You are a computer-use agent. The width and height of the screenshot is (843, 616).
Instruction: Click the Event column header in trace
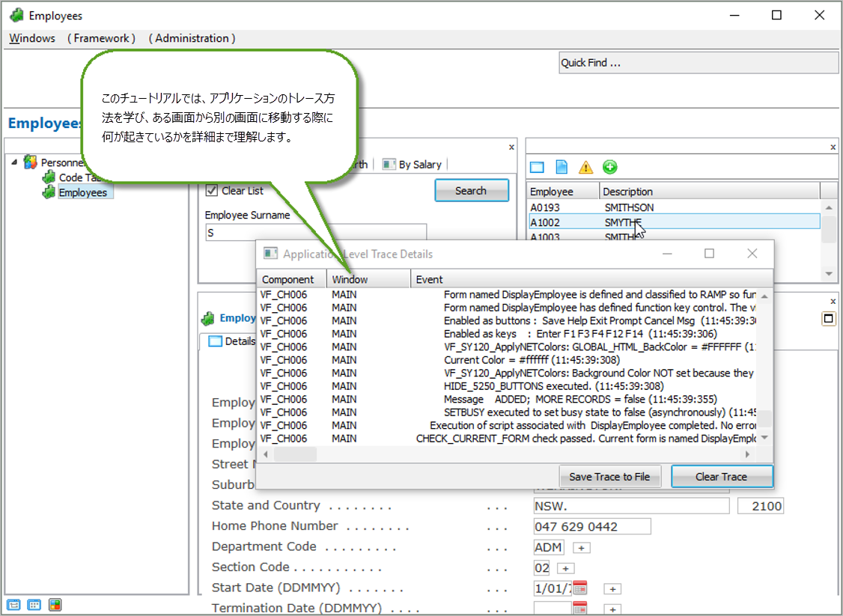click(591, 279)
